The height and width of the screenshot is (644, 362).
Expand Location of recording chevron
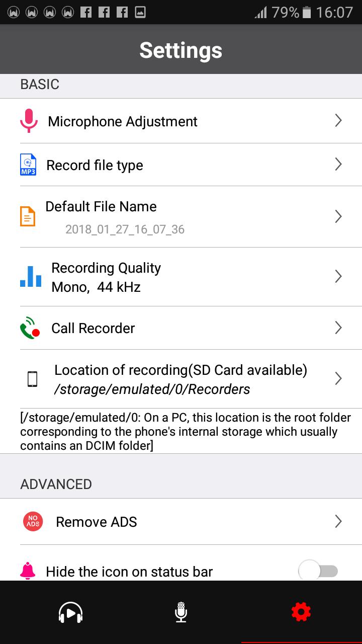point(338,378)
